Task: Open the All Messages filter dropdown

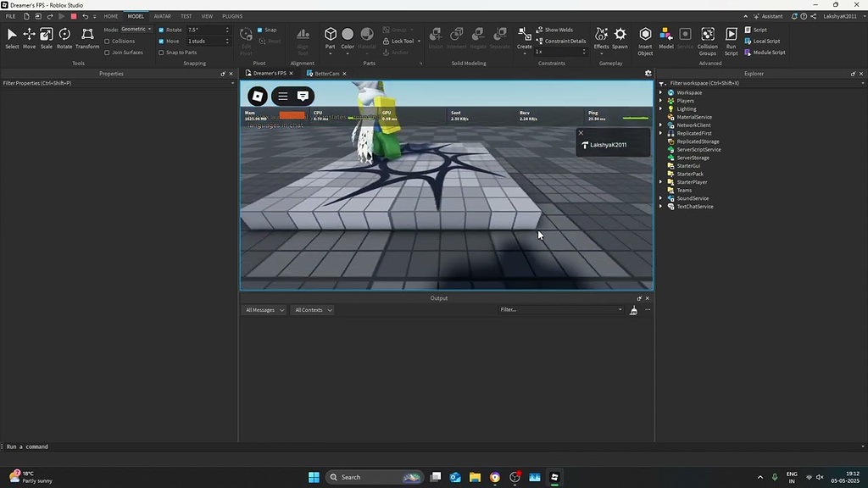Action: 264,309
